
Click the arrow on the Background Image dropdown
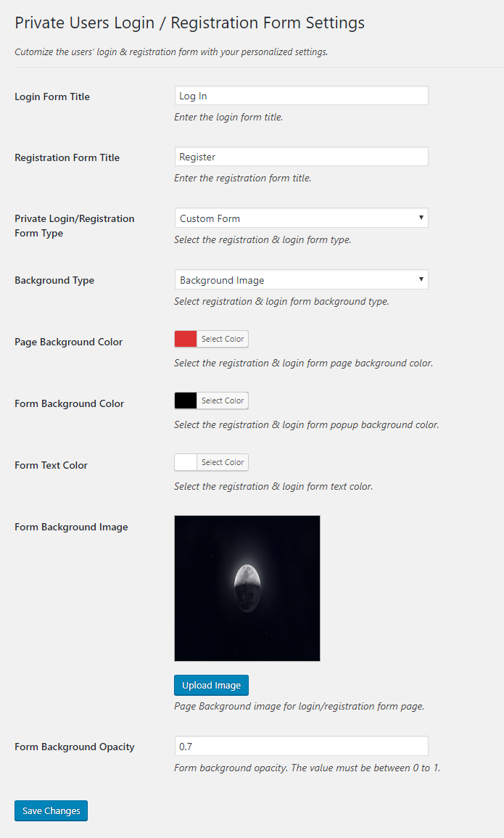tap(421, 279)
